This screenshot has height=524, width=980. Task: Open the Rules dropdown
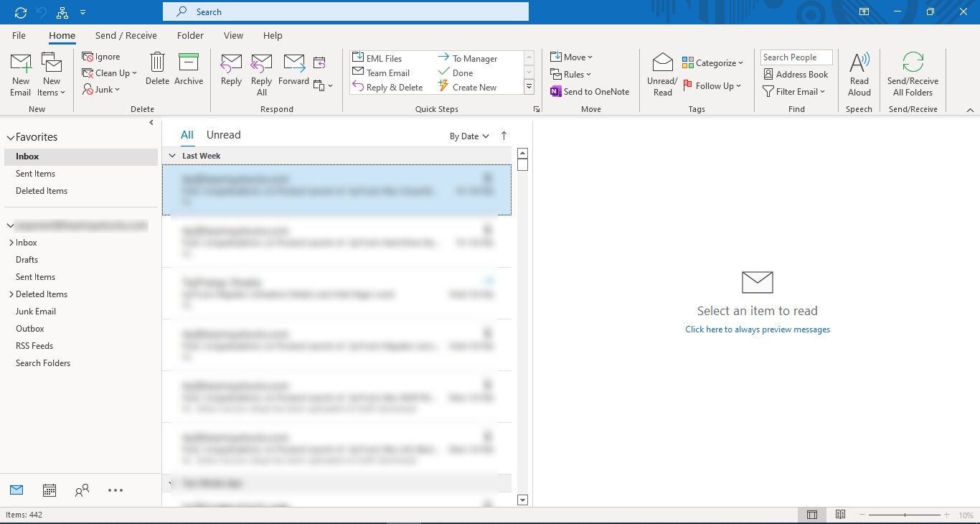point(571,74)
